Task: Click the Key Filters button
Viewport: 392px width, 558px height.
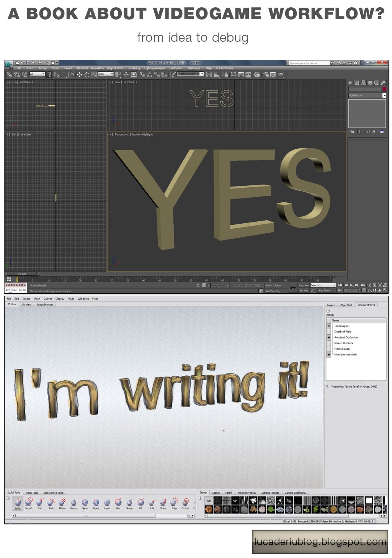Action: tap(327, 291)
